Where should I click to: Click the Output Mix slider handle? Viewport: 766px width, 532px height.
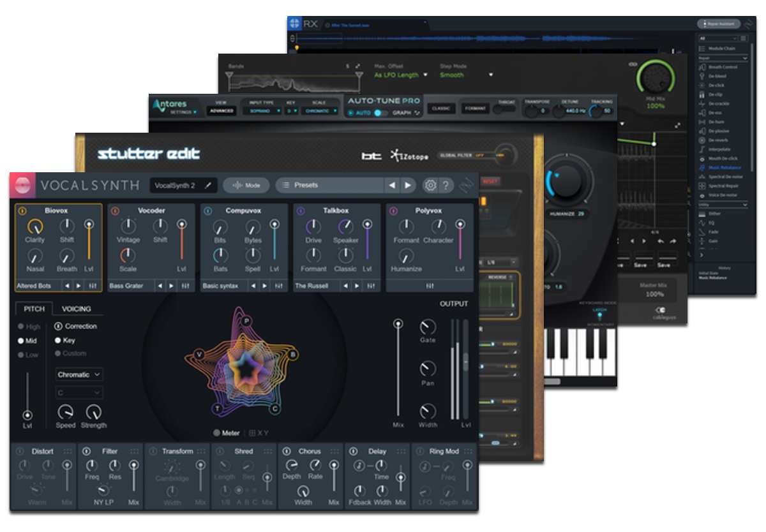[398, 324]
